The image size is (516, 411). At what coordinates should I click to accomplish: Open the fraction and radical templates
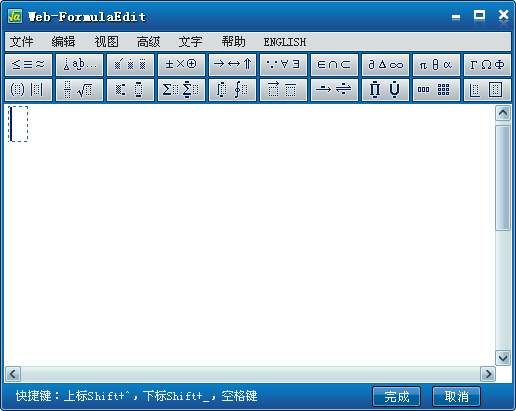[x=80, y=90]
